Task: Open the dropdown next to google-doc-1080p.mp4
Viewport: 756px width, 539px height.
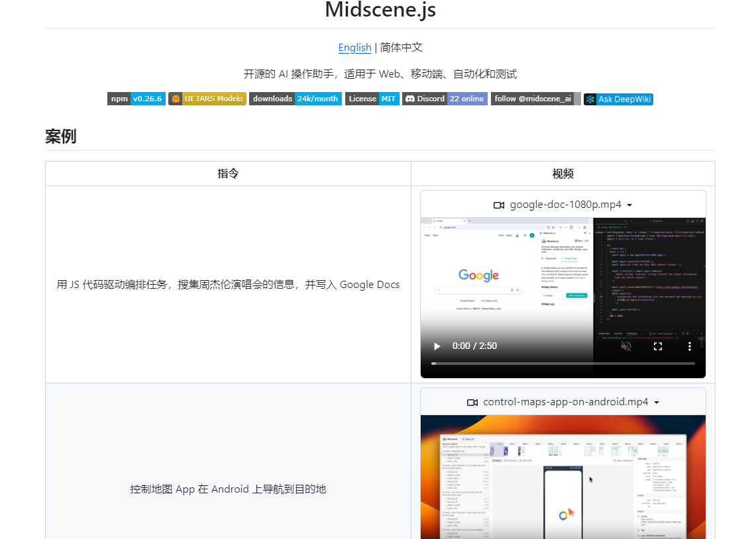Action: [x=629, y=205]
